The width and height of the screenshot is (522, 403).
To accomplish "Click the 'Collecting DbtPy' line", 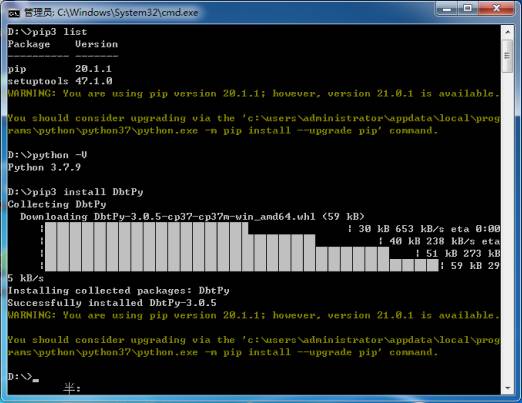I will pos(57,204).
